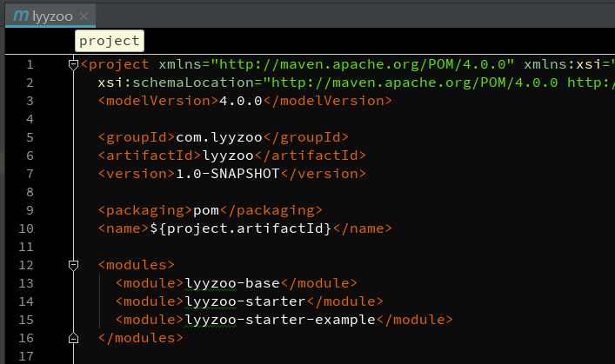Click line number 10 in gutter
This screenshot has width=615, height=364.
coord(26,228)
